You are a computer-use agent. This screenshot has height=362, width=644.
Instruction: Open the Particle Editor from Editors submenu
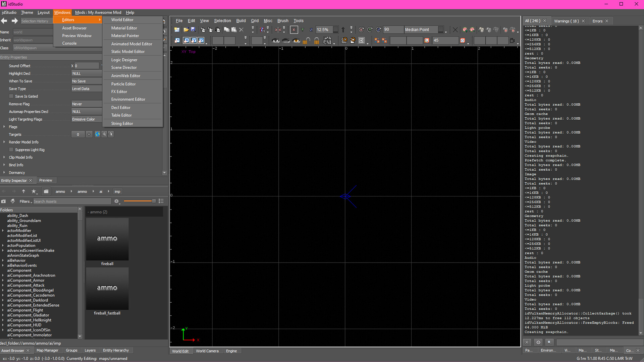(x=123, y=84)
